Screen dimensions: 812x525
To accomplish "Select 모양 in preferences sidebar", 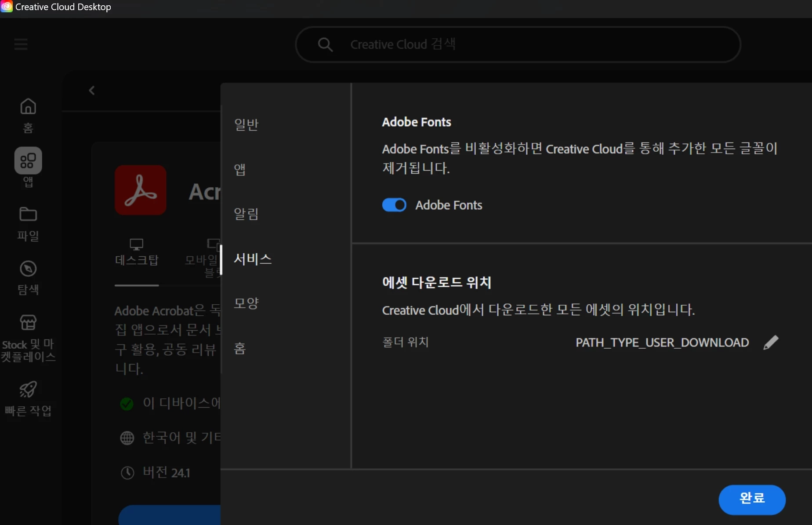I will point(246,303).
